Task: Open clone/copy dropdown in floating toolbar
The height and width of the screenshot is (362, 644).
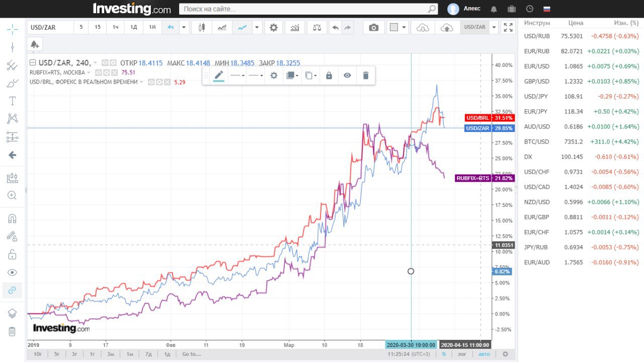Action: (x=311, y=76)
